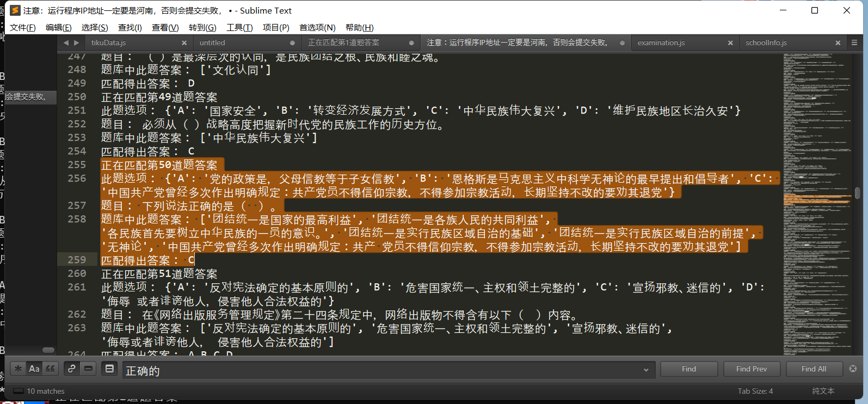Close the tikuData.js tab
The image size is (868, 404).
pos(184,43)
